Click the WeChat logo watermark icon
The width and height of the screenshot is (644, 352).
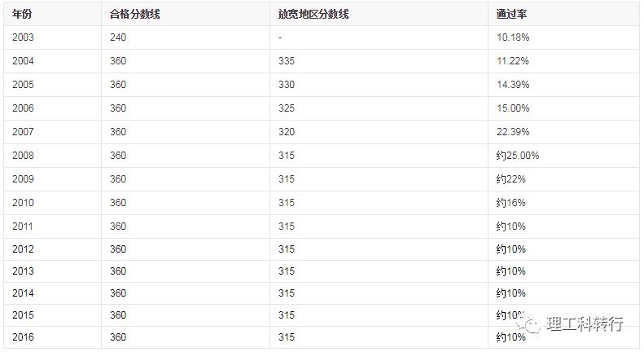(x=532, y=324)
